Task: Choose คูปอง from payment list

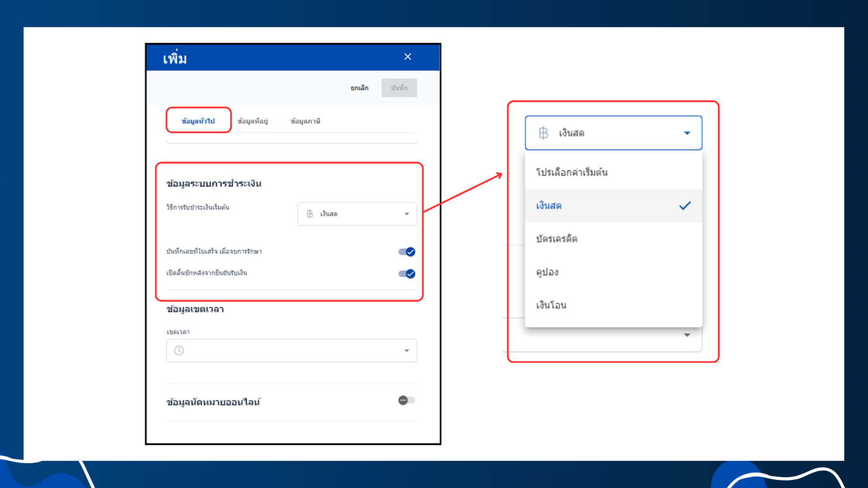Action: (x=614, y=272)
